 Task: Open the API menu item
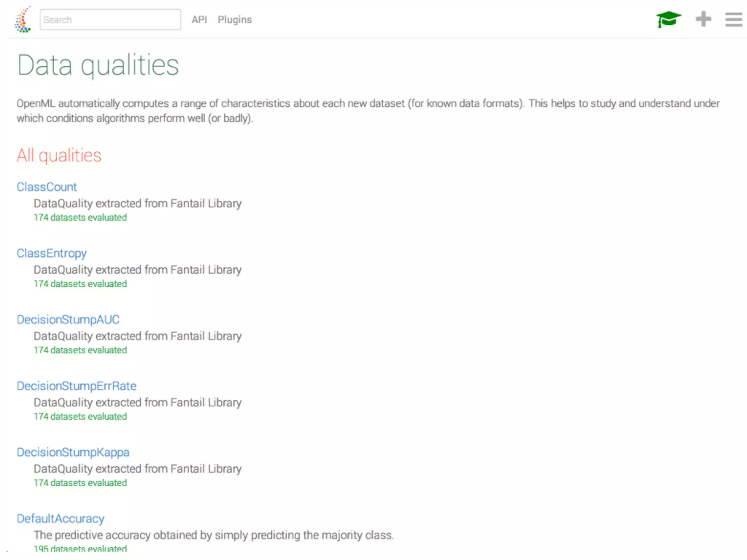[199, 20]
